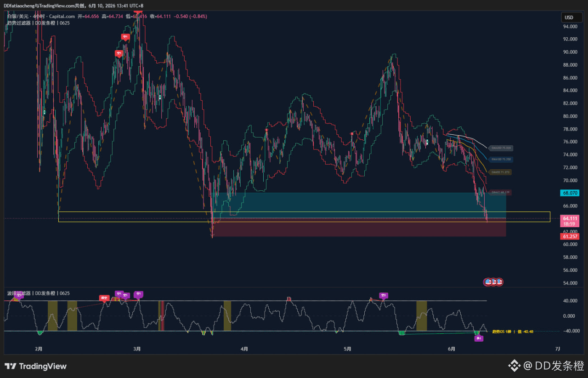Click the 94.000 price axis label
This screenshot has width=588, height=378.
tap(570, 26)
